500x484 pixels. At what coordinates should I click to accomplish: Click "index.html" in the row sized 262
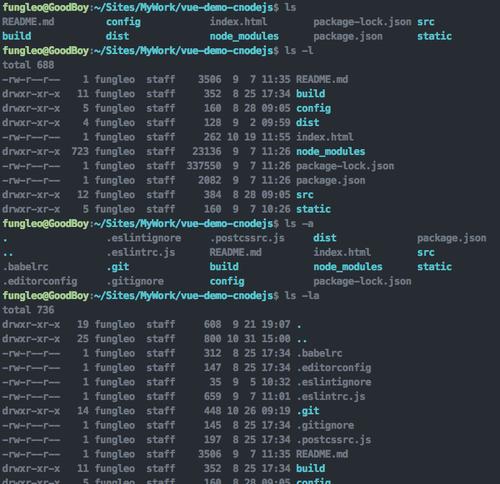[325, 137]
